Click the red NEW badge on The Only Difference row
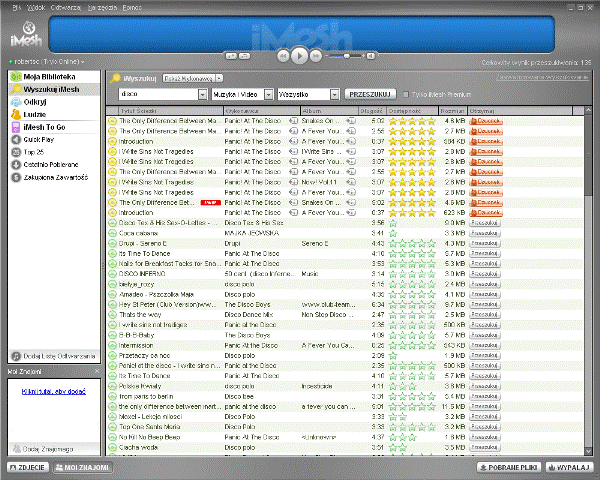The height and width of the screenshot is (480, 600). (x=210, y=202)
